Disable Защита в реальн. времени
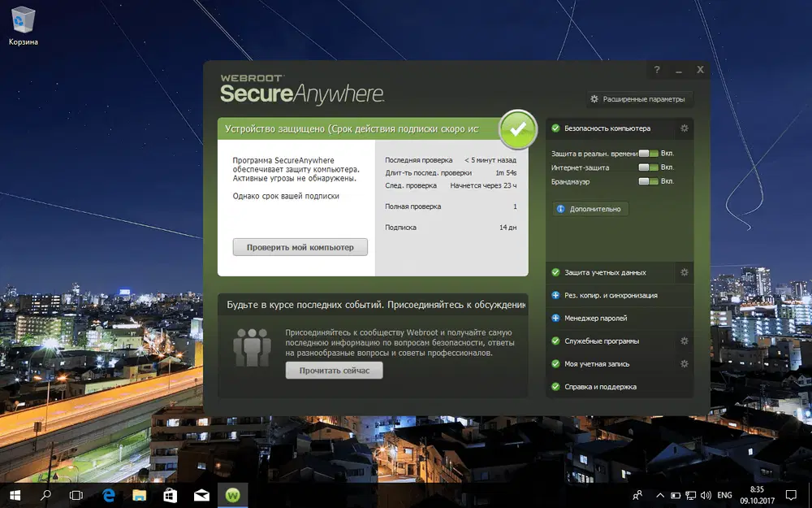812x508 pixels. tap(648, 154)
